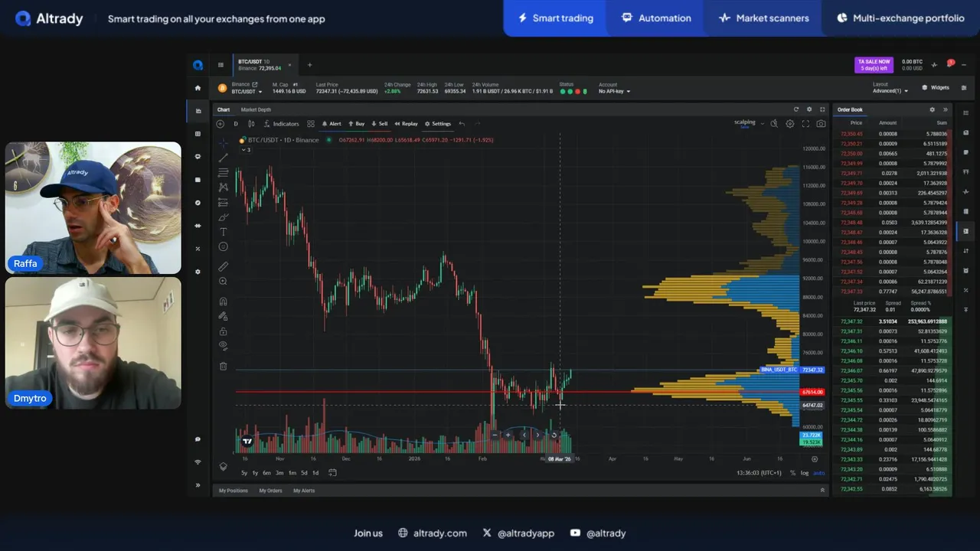Click the Sell button in chart toolbar
This screenshot has width=980, height=551.
[x=380, y=123]
